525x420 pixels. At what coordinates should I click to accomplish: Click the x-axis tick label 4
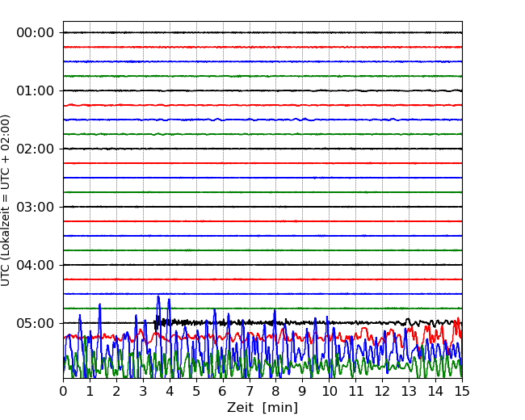point(170,391)
